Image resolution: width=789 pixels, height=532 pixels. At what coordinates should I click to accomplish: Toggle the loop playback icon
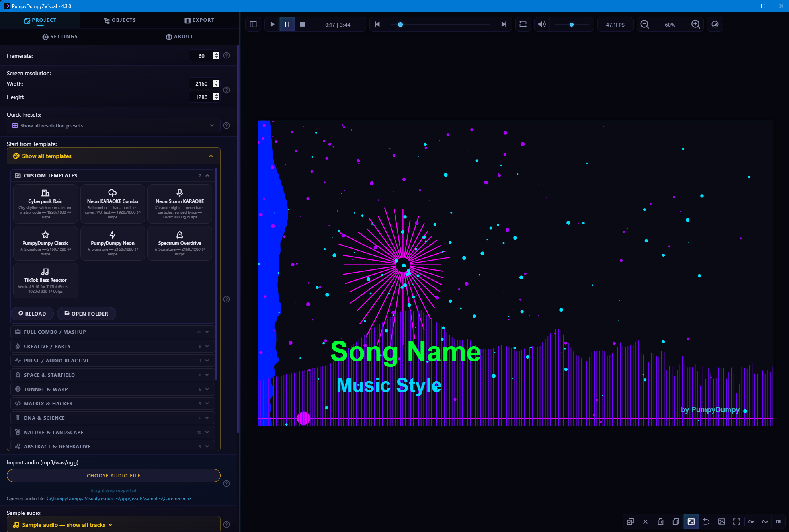click(x=523, y=24)
